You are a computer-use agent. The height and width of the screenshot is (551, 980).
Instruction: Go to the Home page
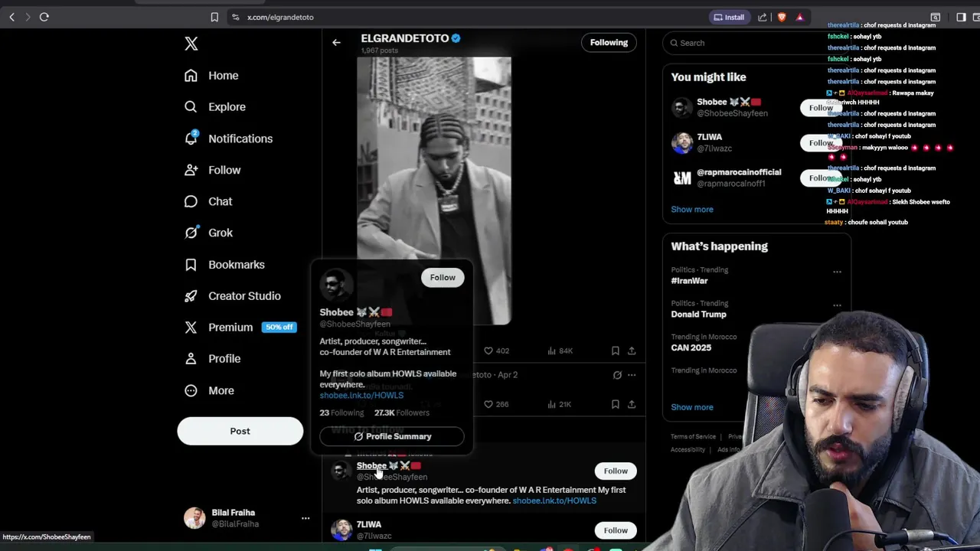(x=211, y=75)
